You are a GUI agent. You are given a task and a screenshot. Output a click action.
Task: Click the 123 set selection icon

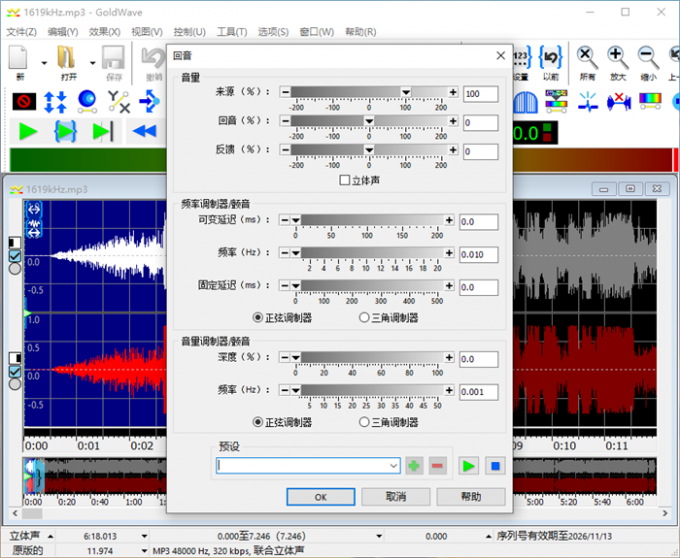522,58
